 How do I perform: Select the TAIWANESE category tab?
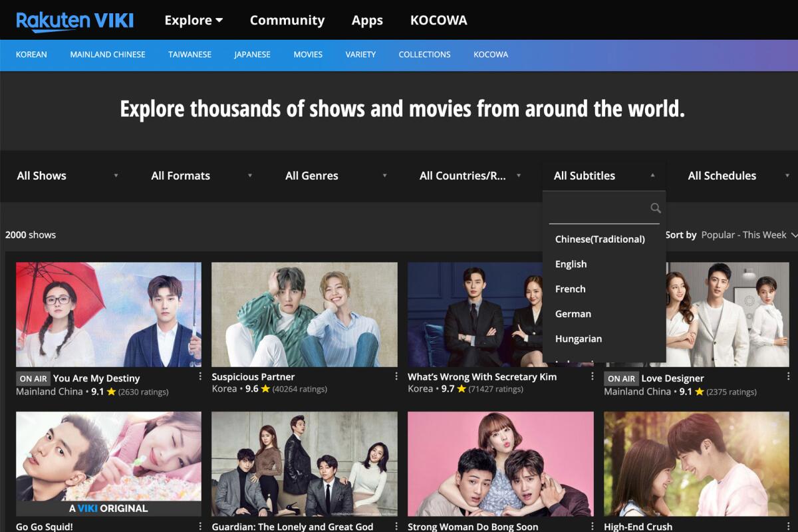tap(190, 55)
